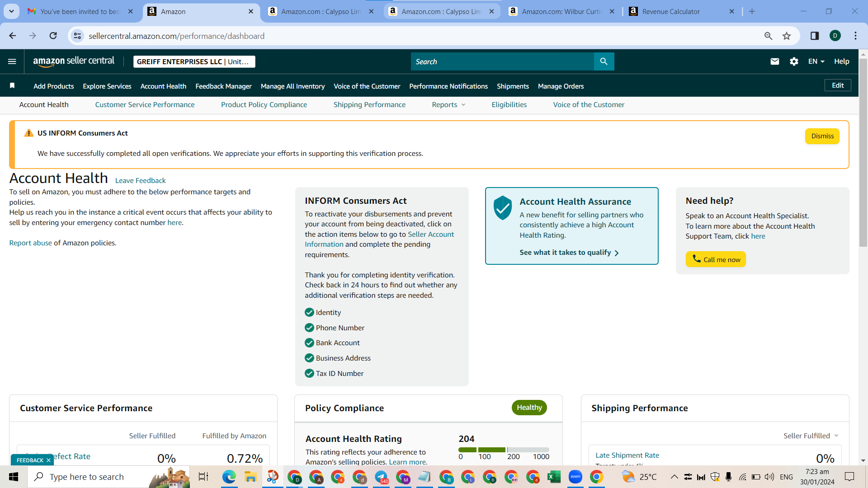This screenshot has width=868, height=488.
Task: Focus the Seller Central search field
Action: coord(502,61)
